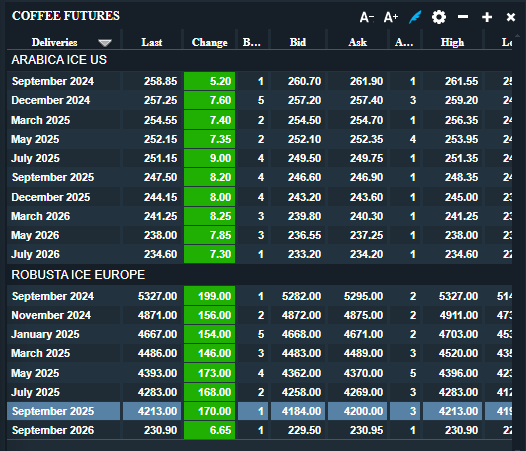Minimize panel with minus icon
The width and height of the screenshot is (526, 451).
(x=463, y=17)
